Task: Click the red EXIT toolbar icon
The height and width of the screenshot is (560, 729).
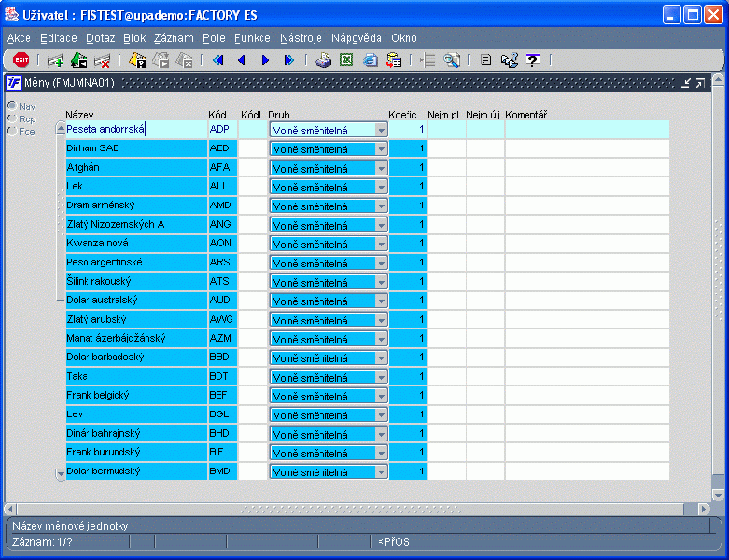Action: point(21,60)
